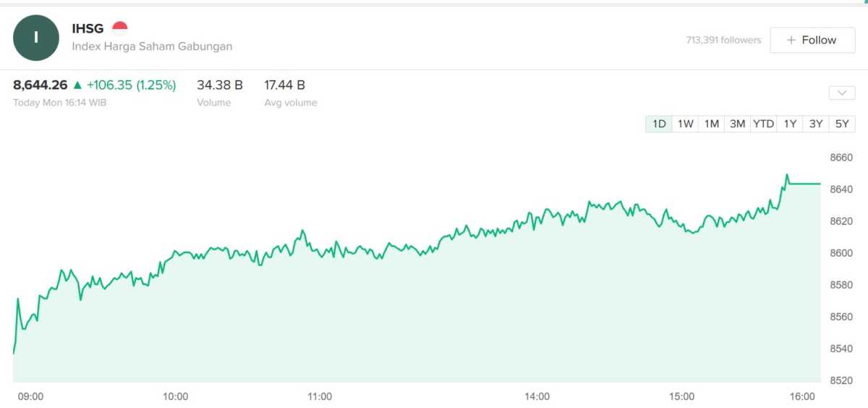Click the IHSG index title

88,29
